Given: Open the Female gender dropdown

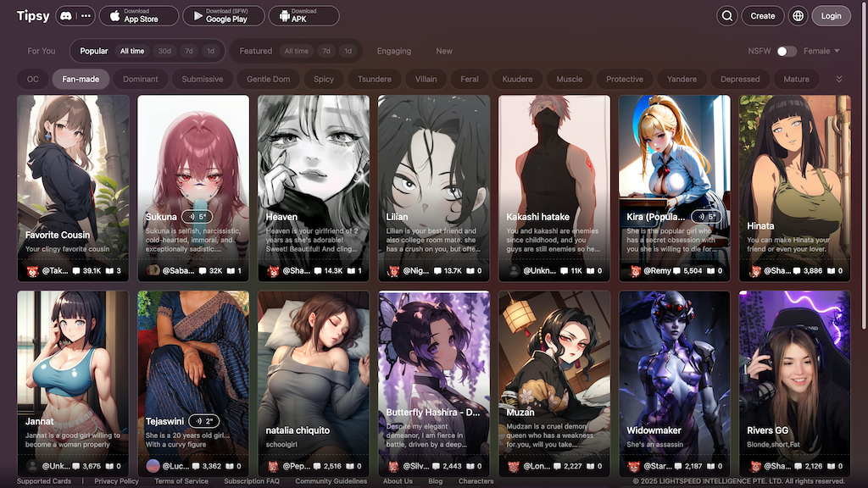Looking at the screenshot, I should tap(821, 51).
